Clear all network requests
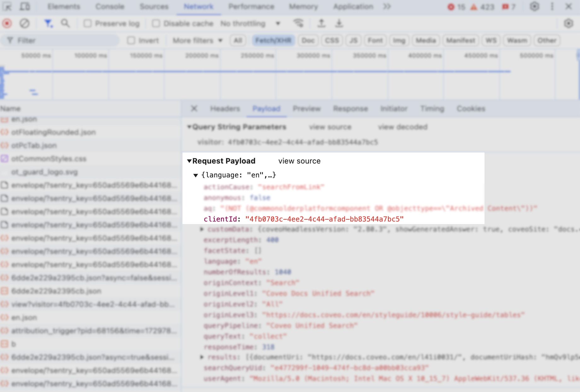Image resolution: width=580 pixels, height=392 pixels. coord(25,23)
